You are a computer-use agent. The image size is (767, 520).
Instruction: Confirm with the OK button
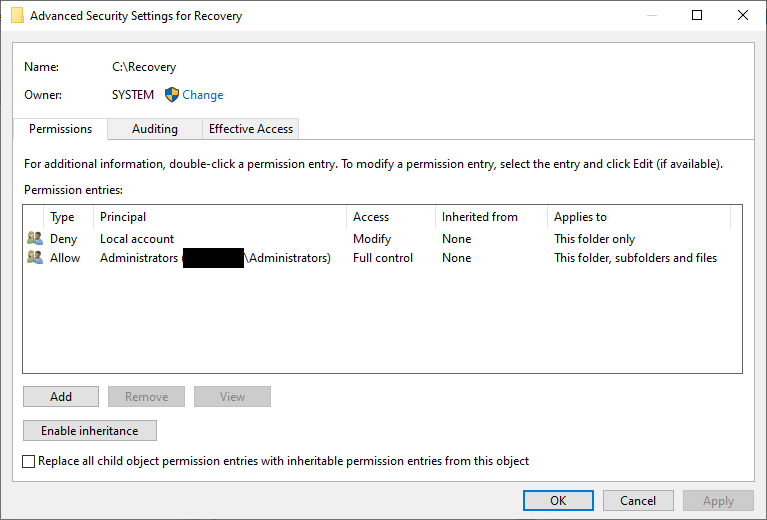[558, 500]
